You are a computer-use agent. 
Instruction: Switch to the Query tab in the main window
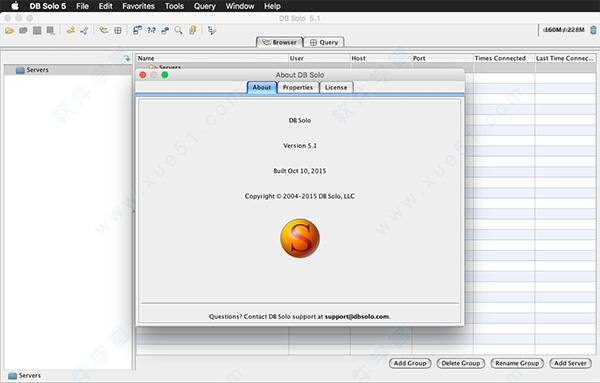(x=324, y=42)
